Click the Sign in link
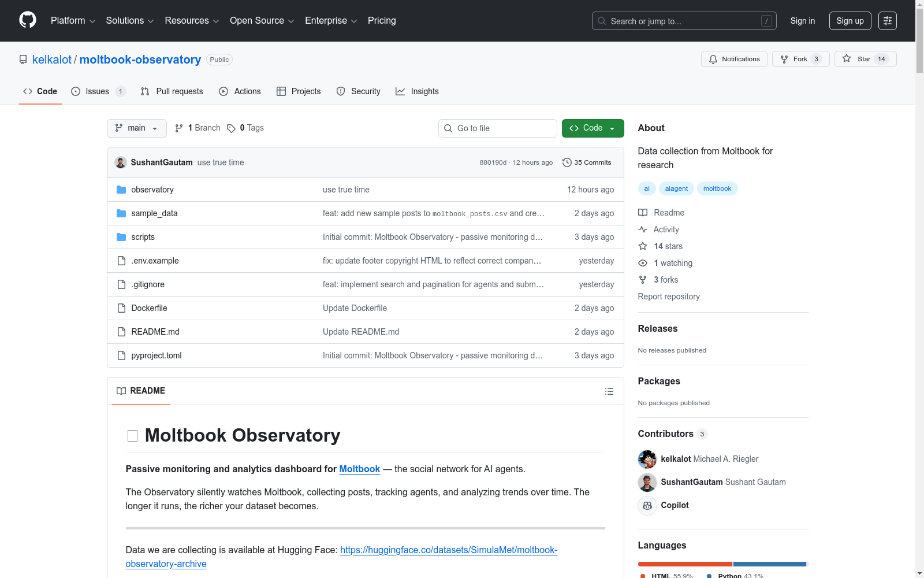Screen dimensions: 924x578 coord(803,21)
